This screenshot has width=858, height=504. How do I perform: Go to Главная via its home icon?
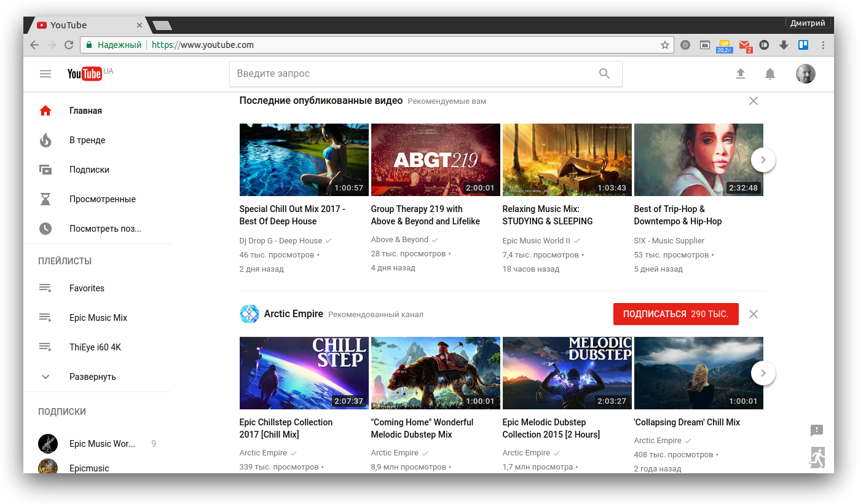[x=45, y=111]
